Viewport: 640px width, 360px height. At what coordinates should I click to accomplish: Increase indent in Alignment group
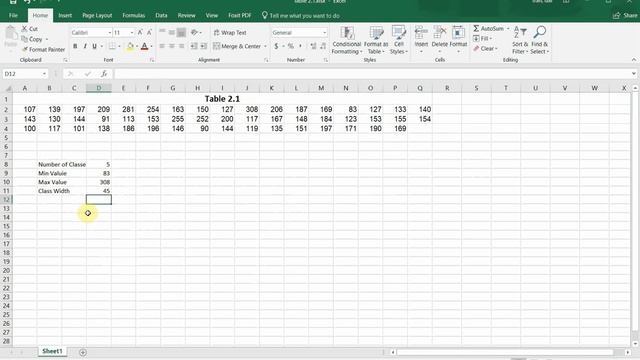203,46
